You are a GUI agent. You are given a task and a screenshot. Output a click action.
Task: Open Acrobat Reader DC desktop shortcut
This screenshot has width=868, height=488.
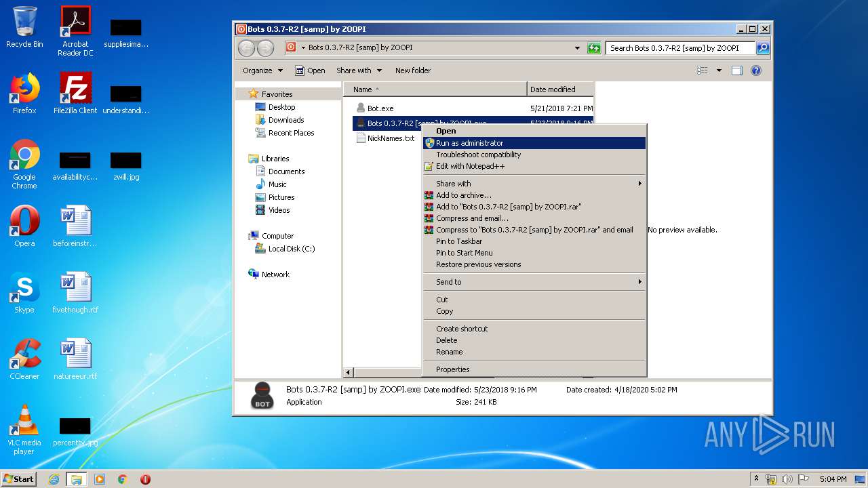coord(75,31)
